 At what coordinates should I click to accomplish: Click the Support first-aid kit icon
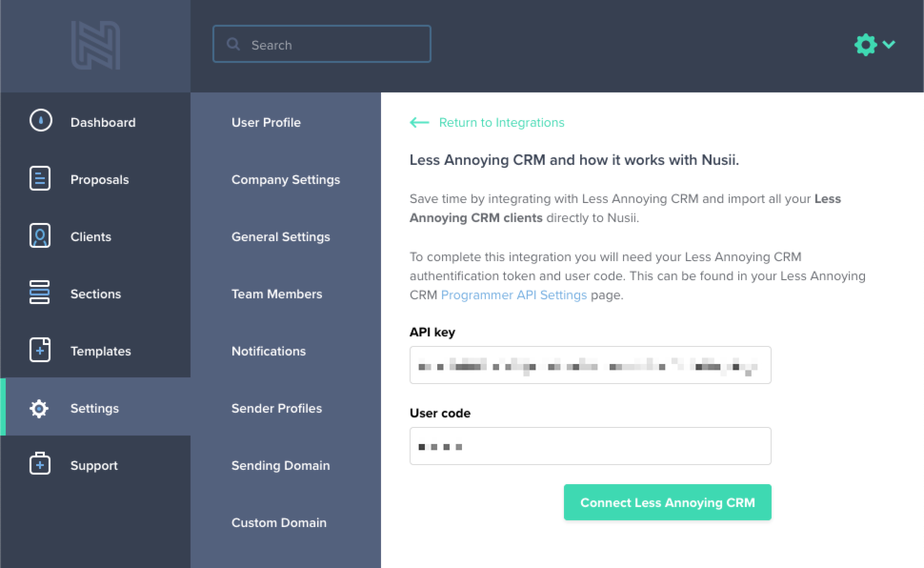[x=40, y=465]
